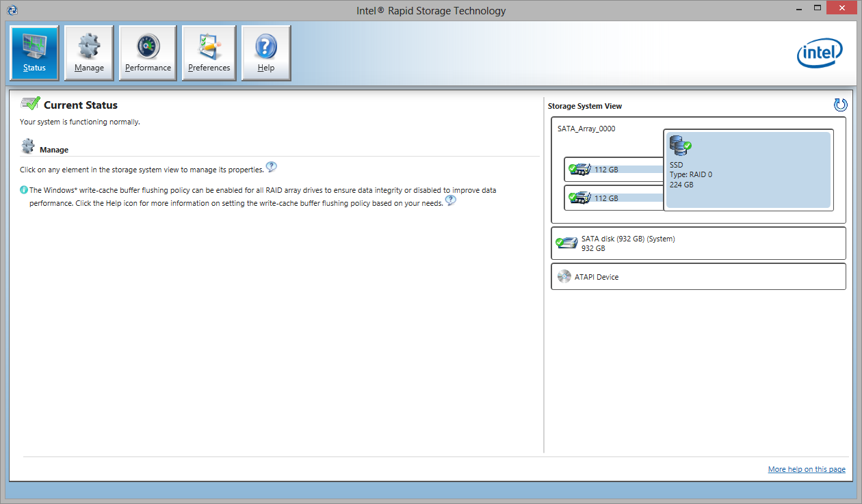Refresh the Storage System View

tap(840, 105)
